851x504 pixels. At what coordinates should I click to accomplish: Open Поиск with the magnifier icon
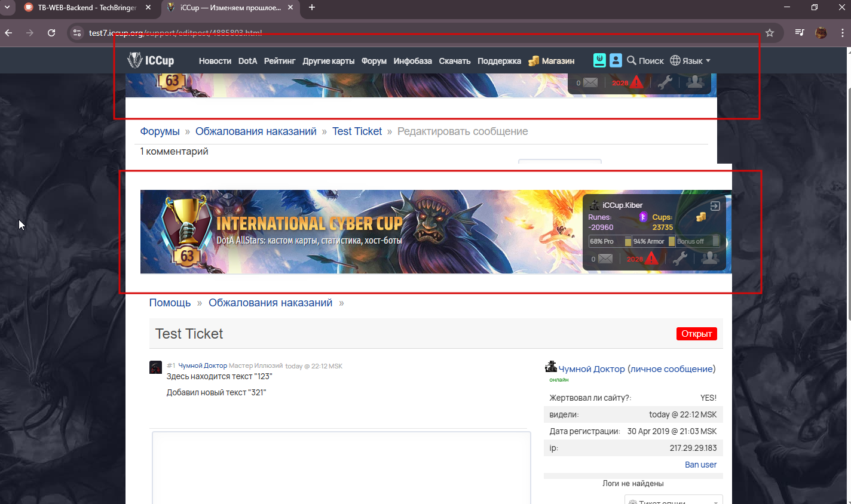point(645,61)
